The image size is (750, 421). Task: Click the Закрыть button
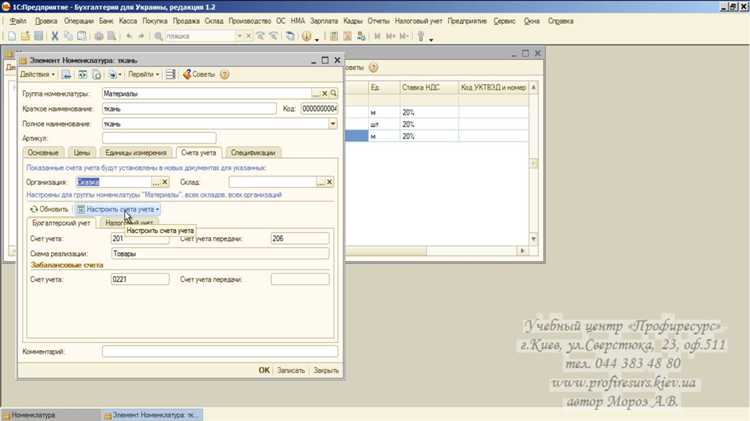(x=326, y=370)
